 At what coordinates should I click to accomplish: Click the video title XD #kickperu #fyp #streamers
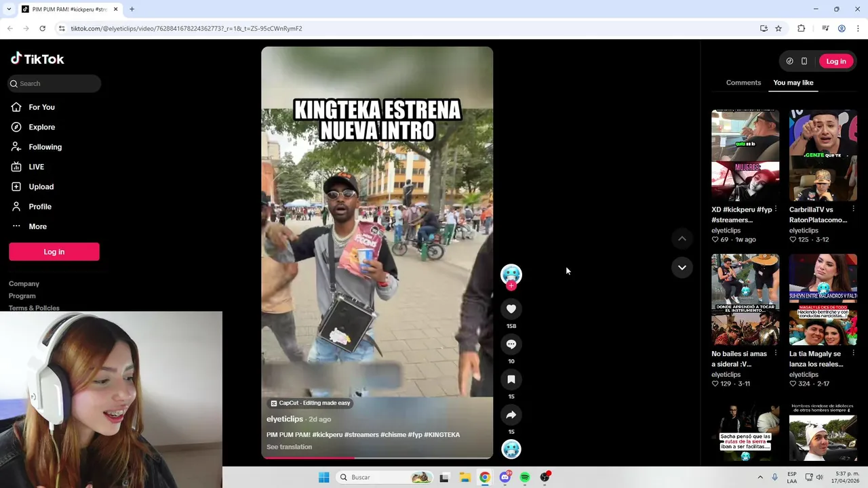click(x=741, y=215)
